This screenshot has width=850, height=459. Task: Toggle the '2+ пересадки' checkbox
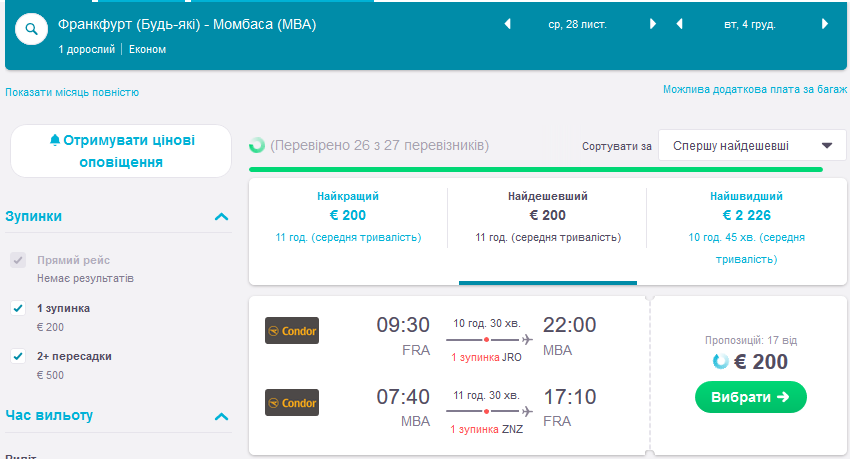click(x=17, y=356)
